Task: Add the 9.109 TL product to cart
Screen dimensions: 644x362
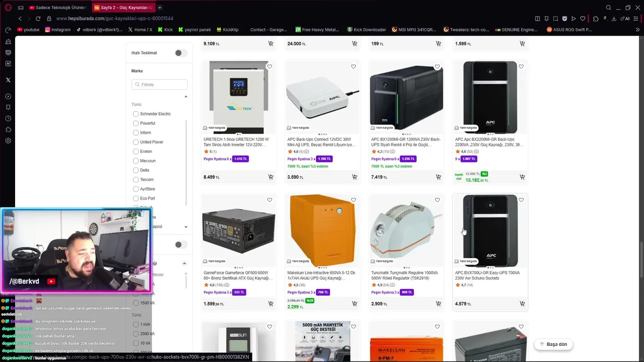Action: click(271, 44)
